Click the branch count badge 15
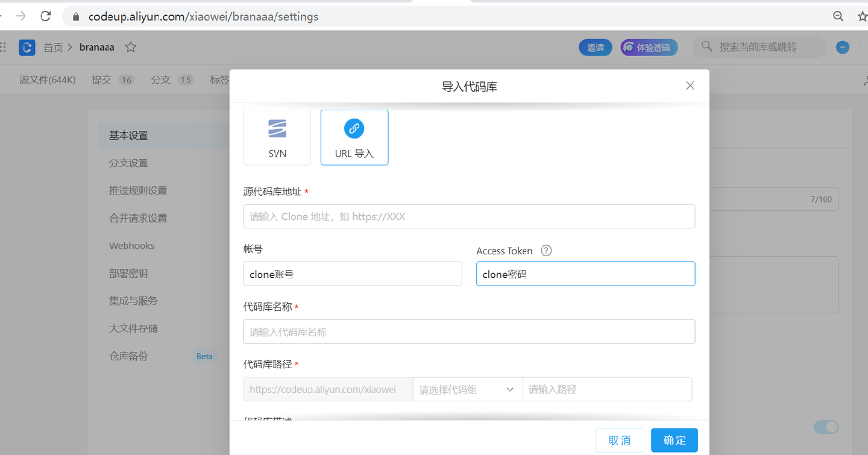Viewport: 868px width, 455px height. pos(185,80)
